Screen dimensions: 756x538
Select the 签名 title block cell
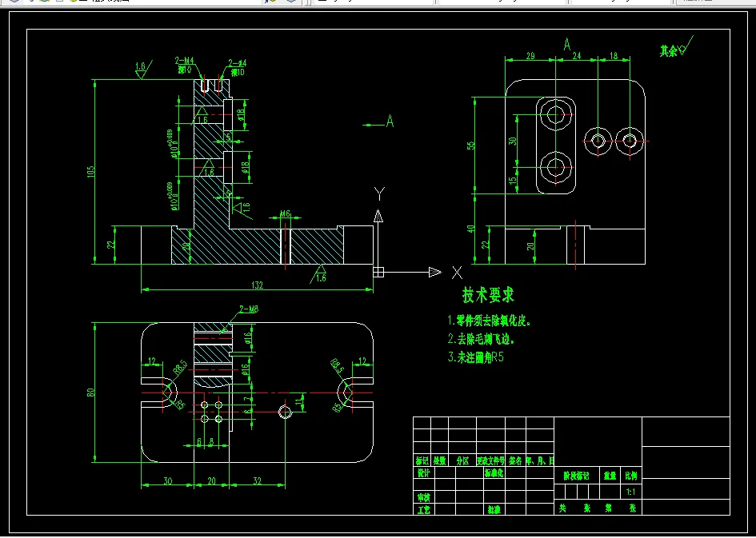(x=515, y=461)
